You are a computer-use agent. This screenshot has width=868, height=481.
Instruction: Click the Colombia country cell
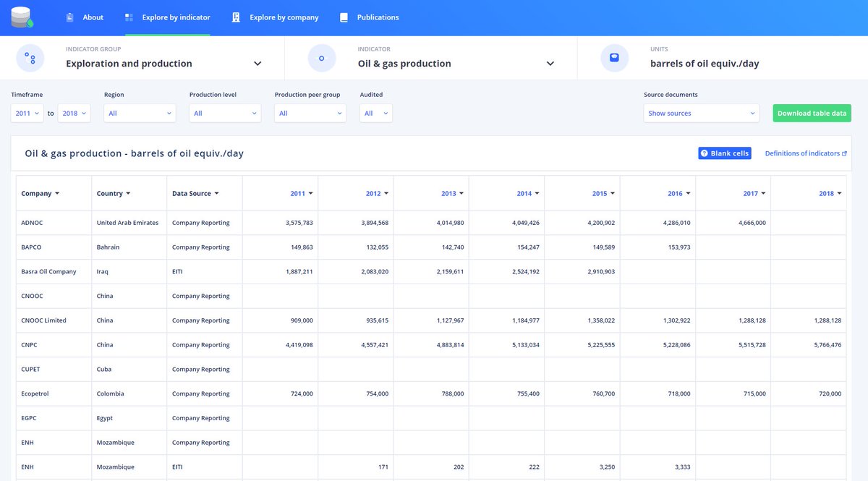[x=129, y=394]
